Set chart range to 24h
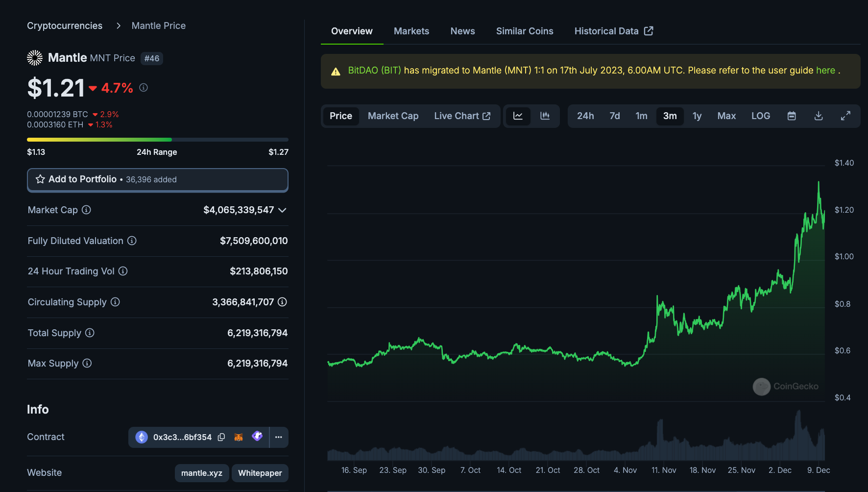This screenshot has height=492, width=868. click(585, 116)
